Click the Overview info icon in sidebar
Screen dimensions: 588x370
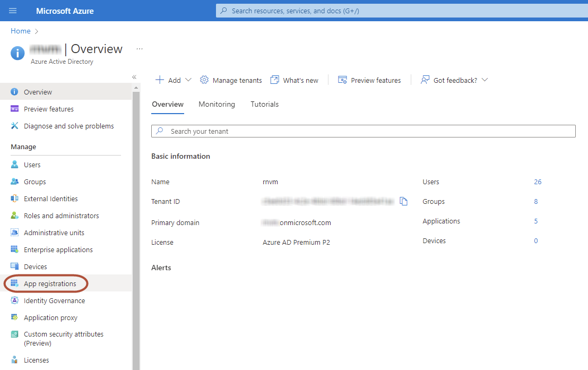click(14, 92)
